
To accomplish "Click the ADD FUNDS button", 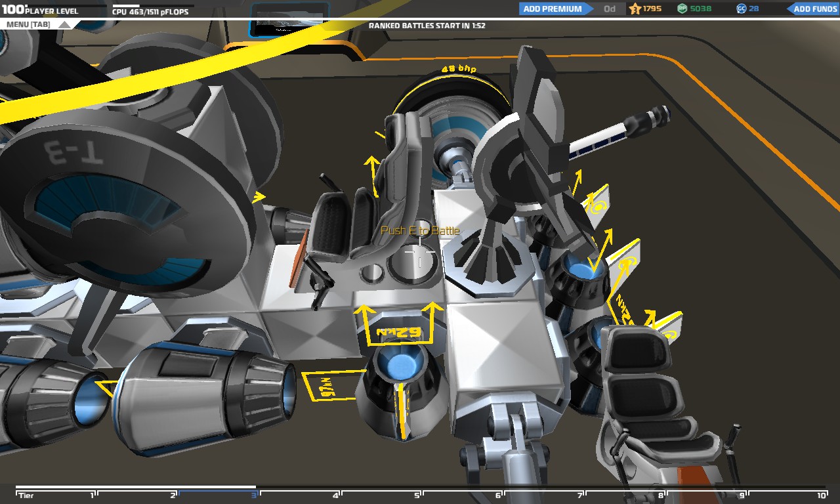I will click(x=812, y=9).
